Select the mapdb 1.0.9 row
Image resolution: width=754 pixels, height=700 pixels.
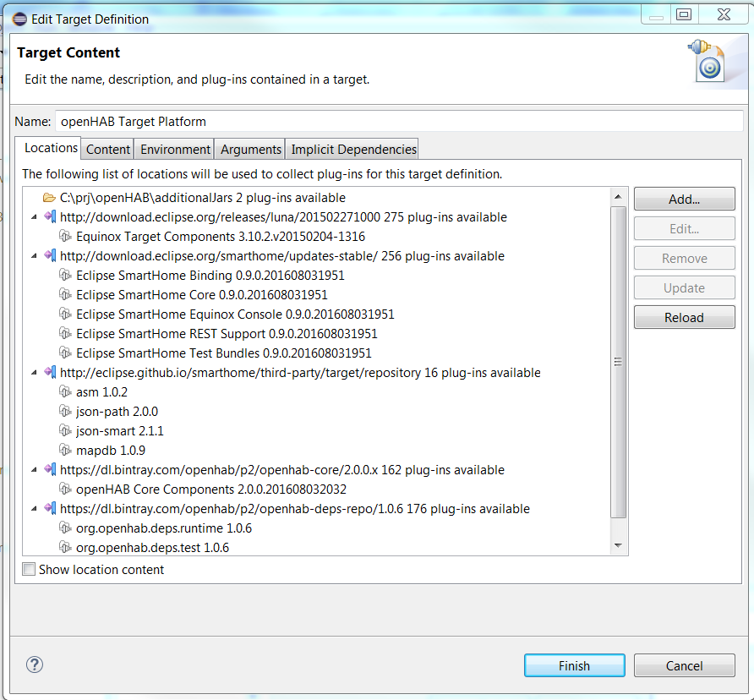[102, 451]
